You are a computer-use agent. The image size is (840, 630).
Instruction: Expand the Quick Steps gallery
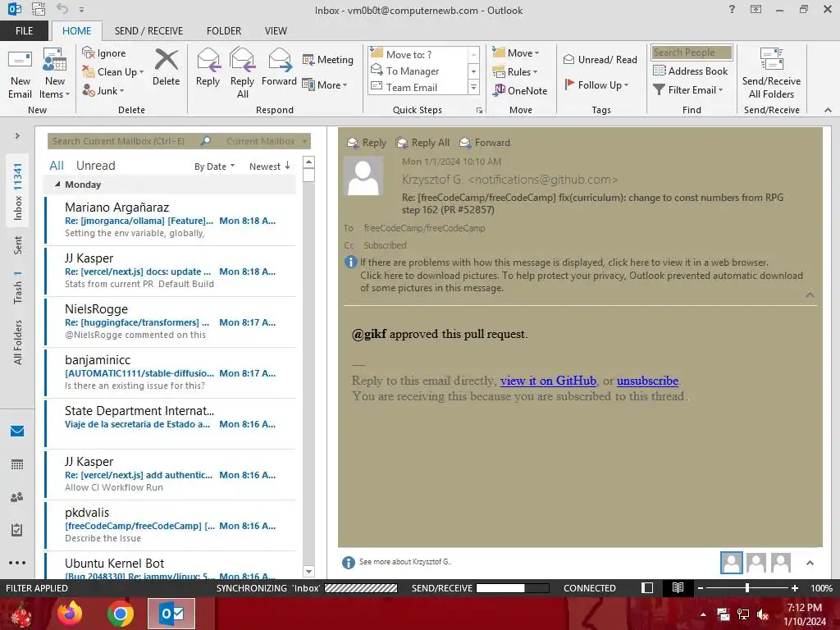[473, 87]
